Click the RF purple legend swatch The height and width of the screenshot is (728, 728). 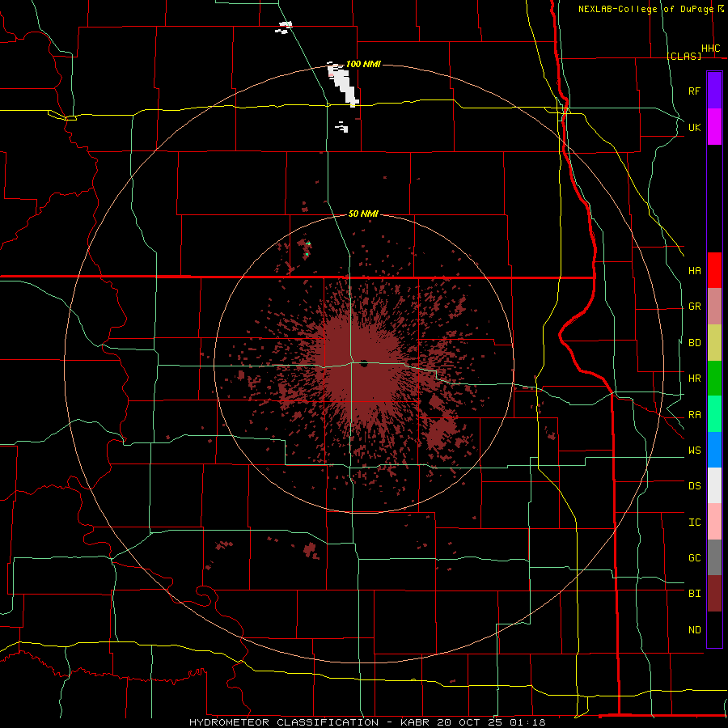tap(714, 91)
